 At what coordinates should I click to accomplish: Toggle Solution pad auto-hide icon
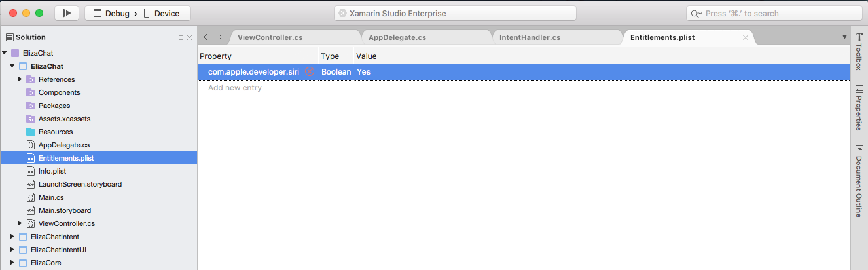click(x=181, y=38)
